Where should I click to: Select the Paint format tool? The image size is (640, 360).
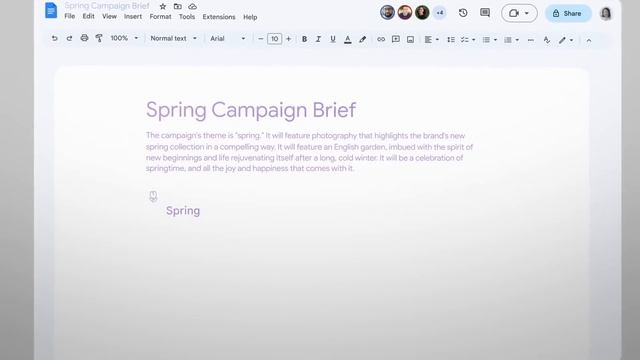(x=99, y=38)
